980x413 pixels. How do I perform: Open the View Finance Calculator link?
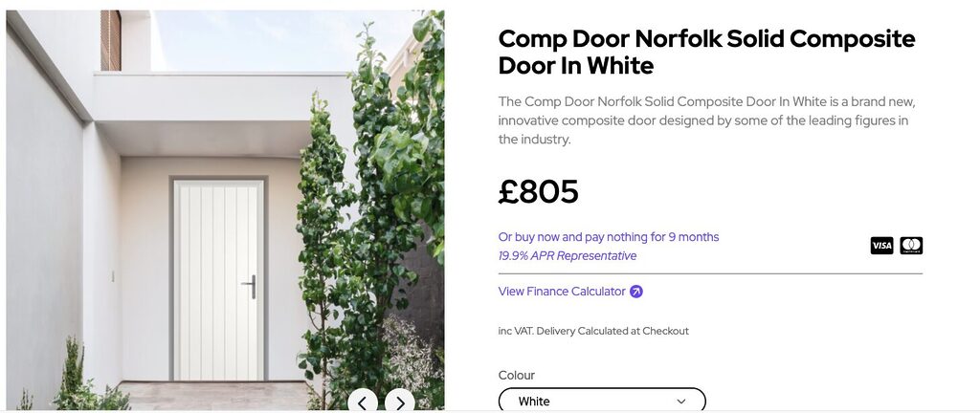562,292
